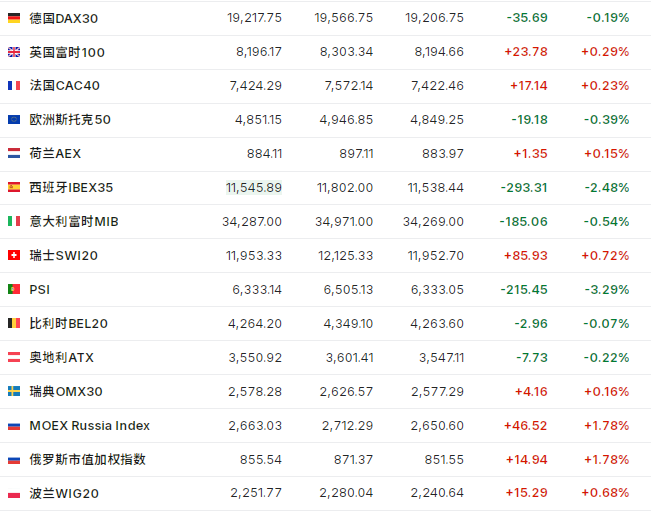Open the MOEX Russia Index link
654x517 pixels.
point(89,426)
